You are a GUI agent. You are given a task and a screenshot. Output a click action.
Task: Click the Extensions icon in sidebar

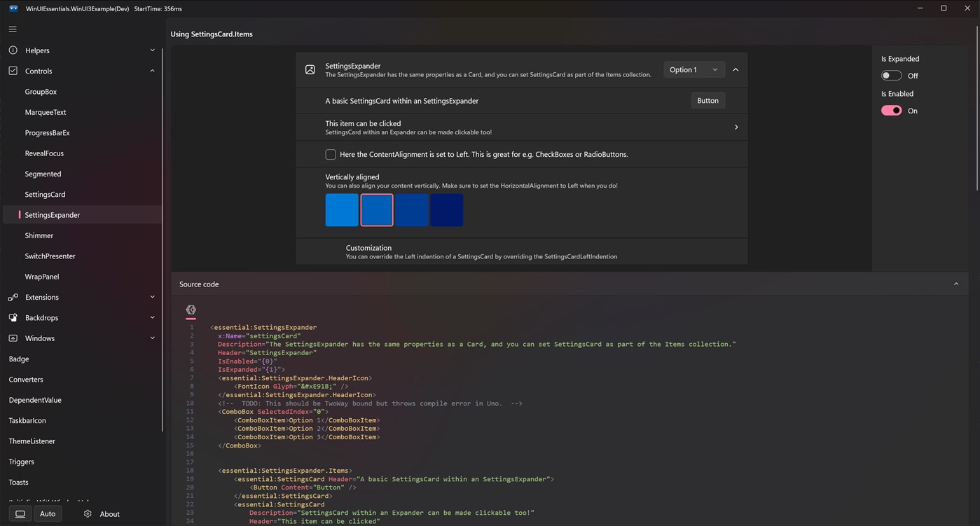click(13, 297)
